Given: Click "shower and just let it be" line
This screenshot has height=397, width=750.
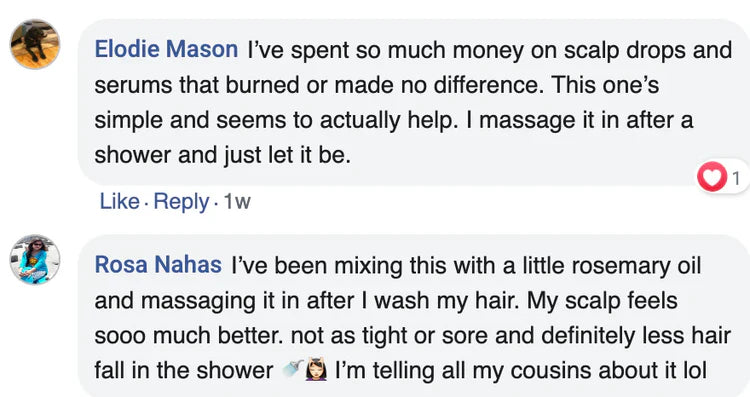Looking at the screenshot, I should coord(222,155).
